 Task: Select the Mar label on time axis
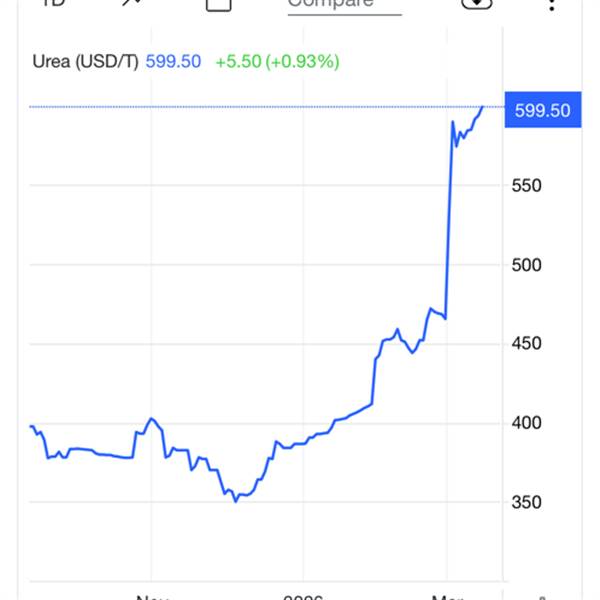(x=444, y=596)
